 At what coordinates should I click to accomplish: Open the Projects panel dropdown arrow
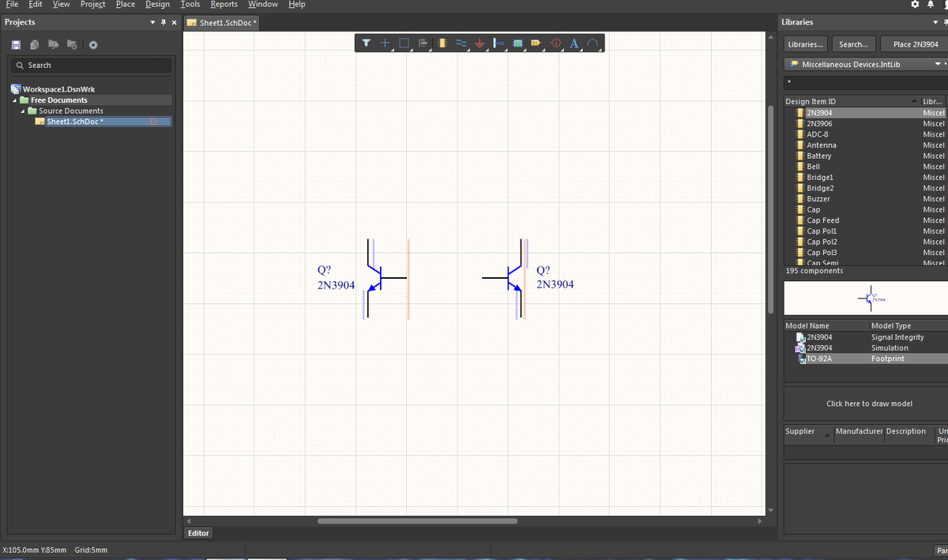point(152,22)
